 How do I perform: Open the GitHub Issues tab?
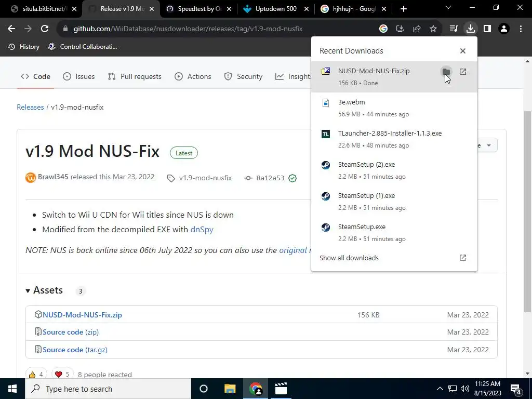click(79, 77)
